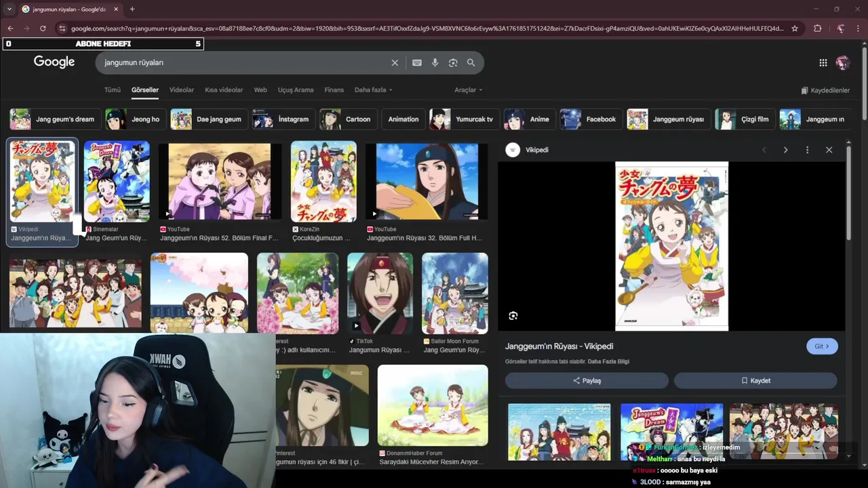Open a new browser tab with plus icon
868x488 pixels.
pyautogui.click(x=132, y=9)
